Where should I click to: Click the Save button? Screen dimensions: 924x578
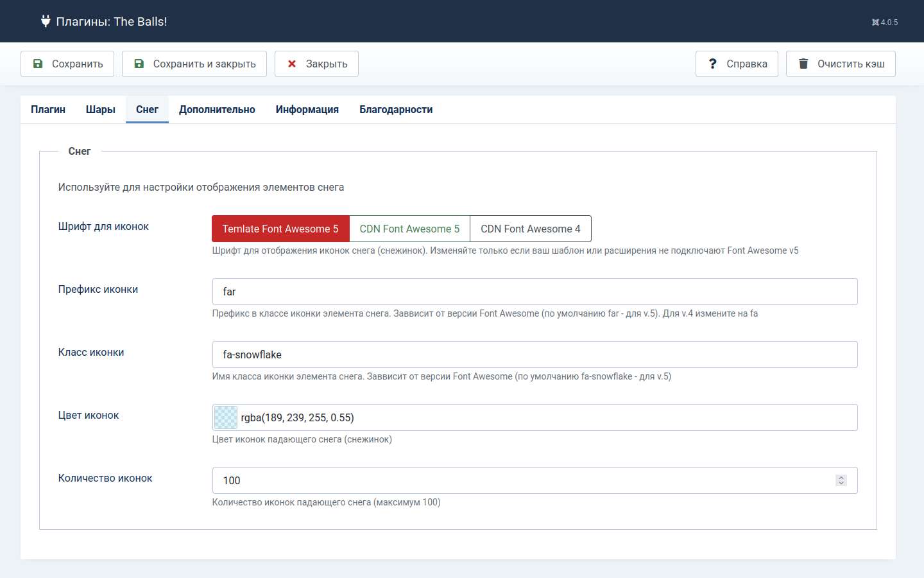(67, 64)
